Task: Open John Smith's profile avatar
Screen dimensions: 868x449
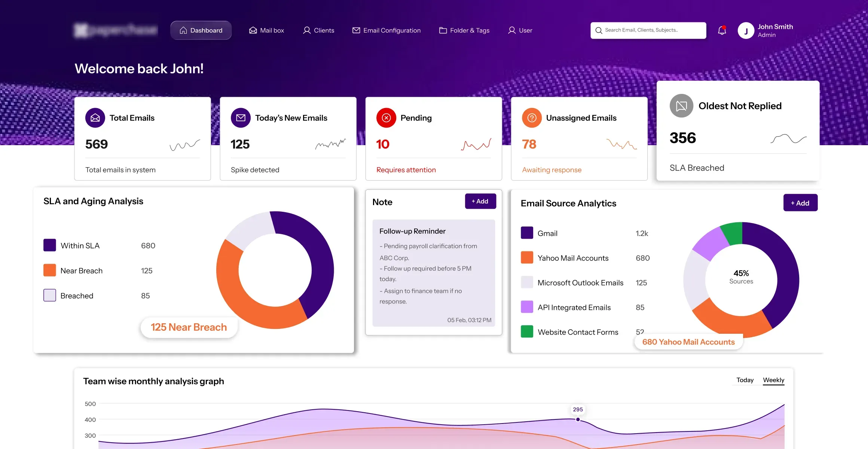Action: [746, 31]
